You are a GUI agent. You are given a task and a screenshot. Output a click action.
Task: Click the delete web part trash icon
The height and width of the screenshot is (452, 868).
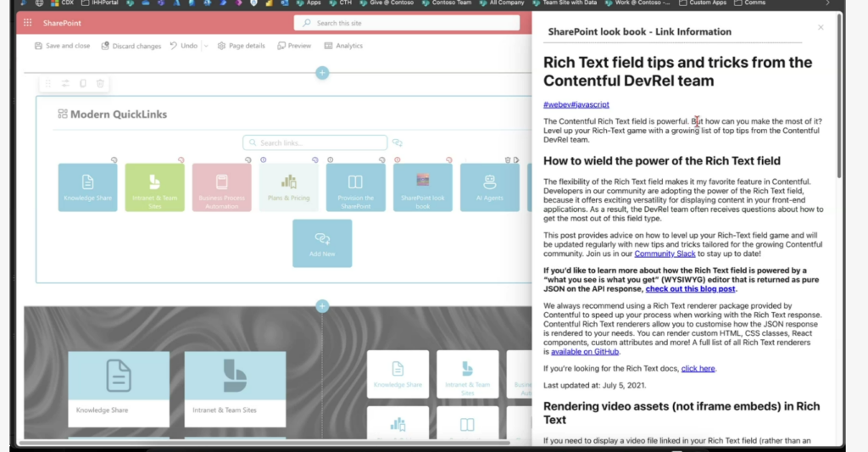tap(100, 83)
